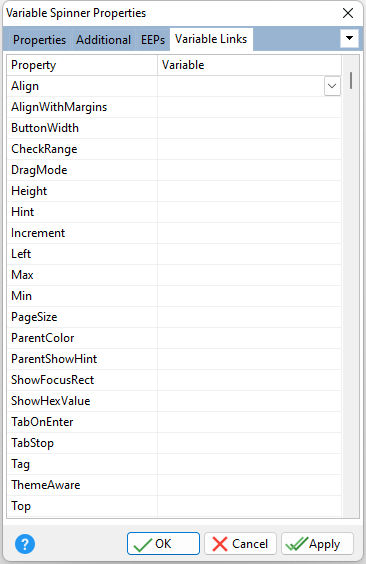Click the Property column header

82,65
